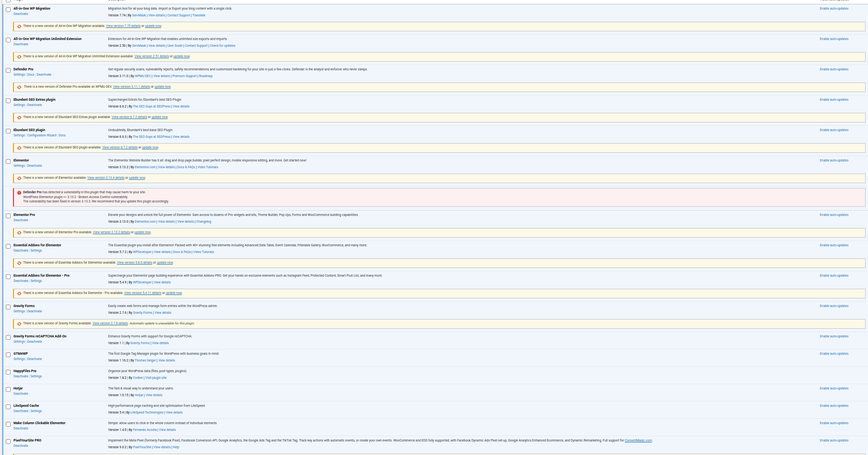Click the update icon in the All-in-One WP Migration notice
868x455 pixels.
[19, 27]
